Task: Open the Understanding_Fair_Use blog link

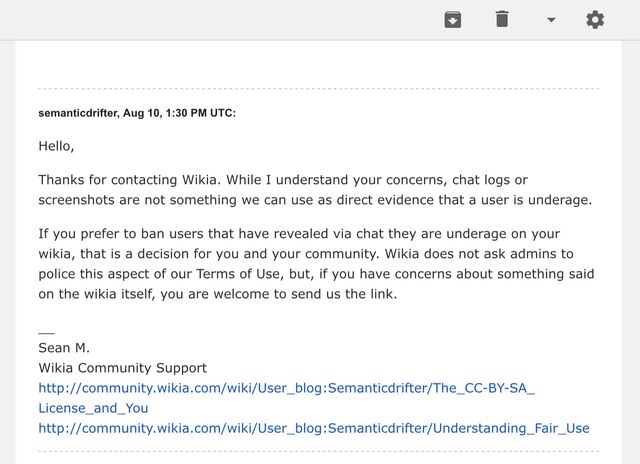Action: [x=314, y=428]
